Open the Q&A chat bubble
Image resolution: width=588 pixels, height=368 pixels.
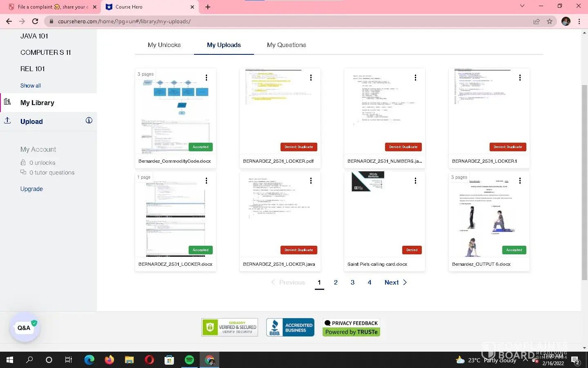click(24, 328)
